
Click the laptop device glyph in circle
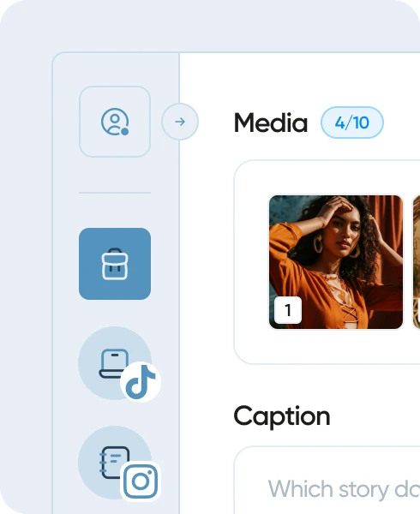114,363
